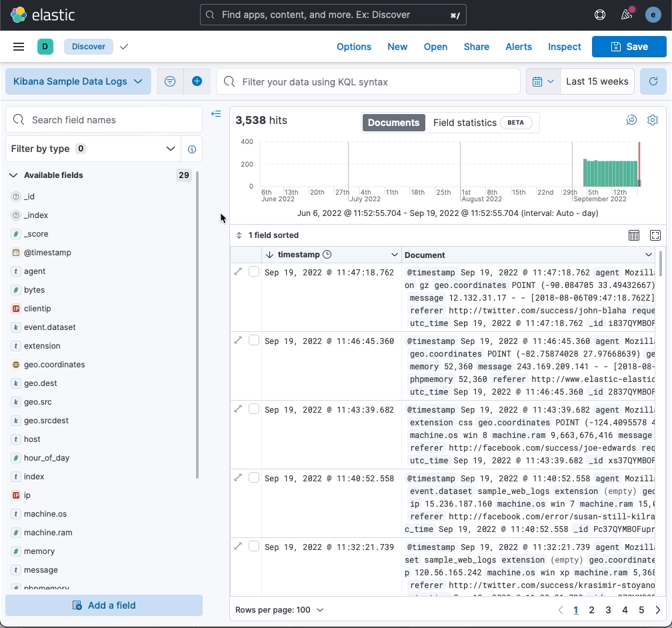Select checkbox for 11:46:45.360 row

tap(254, 340)
